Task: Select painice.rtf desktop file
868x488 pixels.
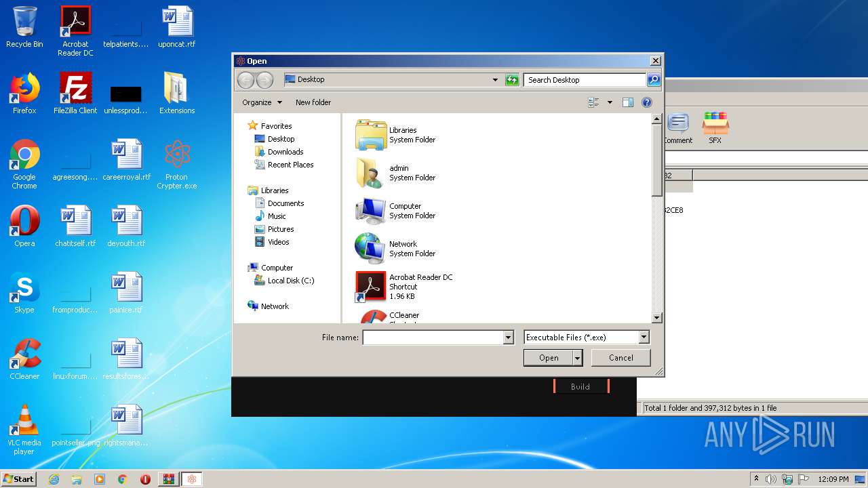Action: click(x=126, y=293)
